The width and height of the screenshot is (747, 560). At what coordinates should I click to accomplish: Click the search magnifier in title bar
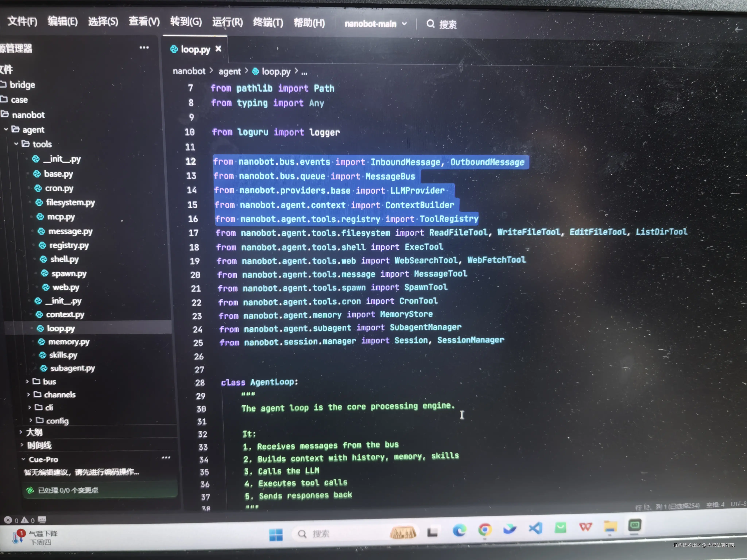pyautogui.click(x=430, y=24)
